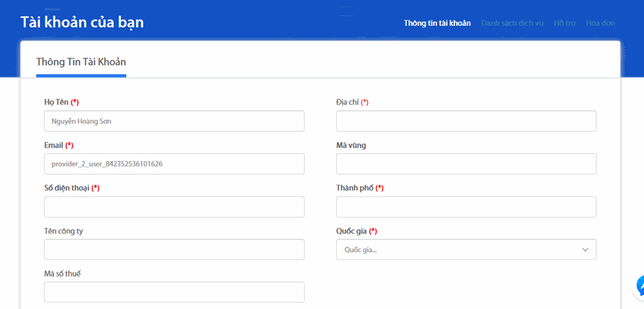Expand the Quốc gia country dropdown
Viewport: 644px width, 309px height.
[466, 250]
